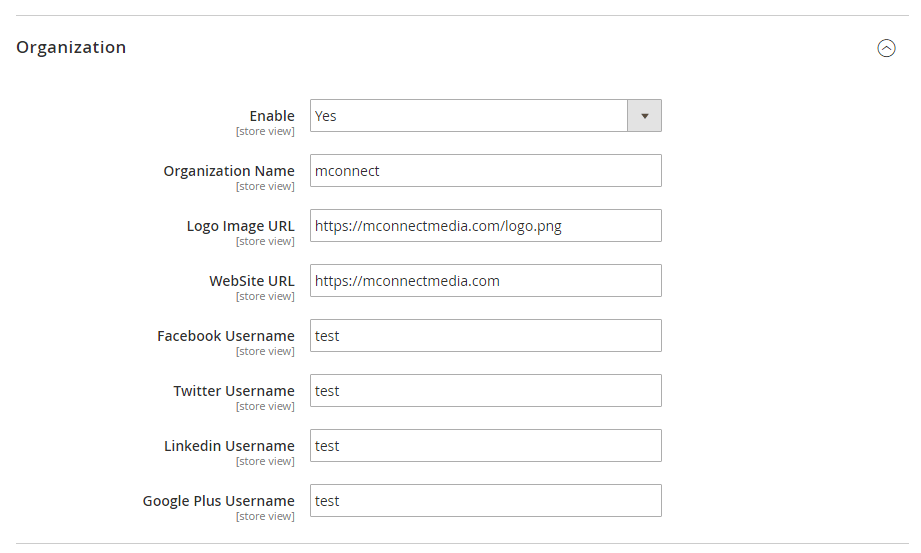Image resolution: width=921 pixels, height=553 pixels.
Task: Select the Google Plus Username text box
Action: (x=485, y=501)
